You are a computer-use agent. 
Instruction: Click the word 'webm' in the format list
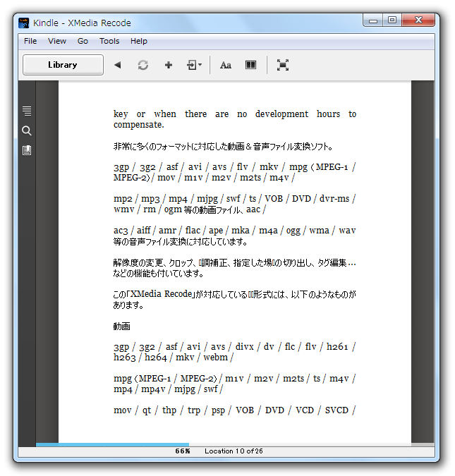coord(215,358)
